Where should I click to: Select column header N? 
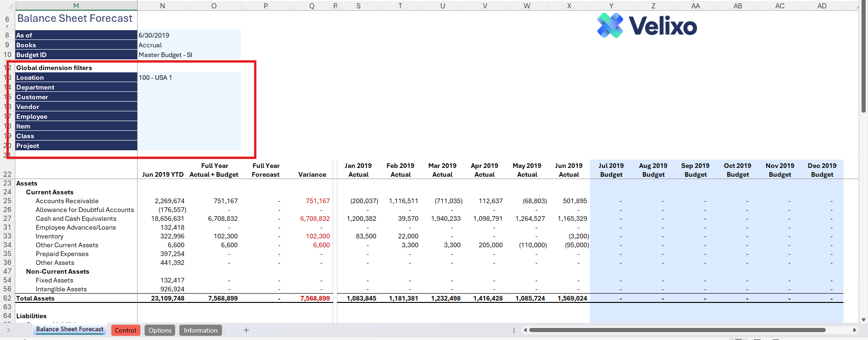pos(162,6)
